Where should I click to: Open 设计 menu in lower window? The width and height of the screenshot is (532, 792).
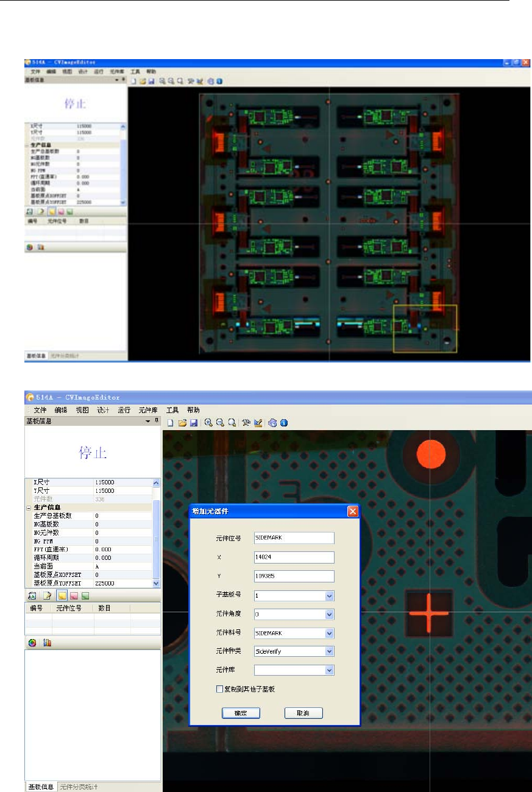103,410
